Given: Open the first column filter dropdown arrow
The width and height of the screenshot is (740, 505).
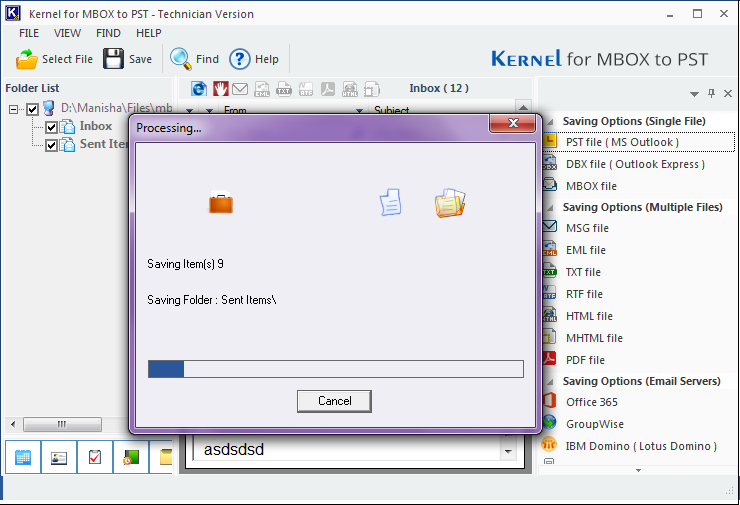Looking at the screenshot, I should pos(190,111).
